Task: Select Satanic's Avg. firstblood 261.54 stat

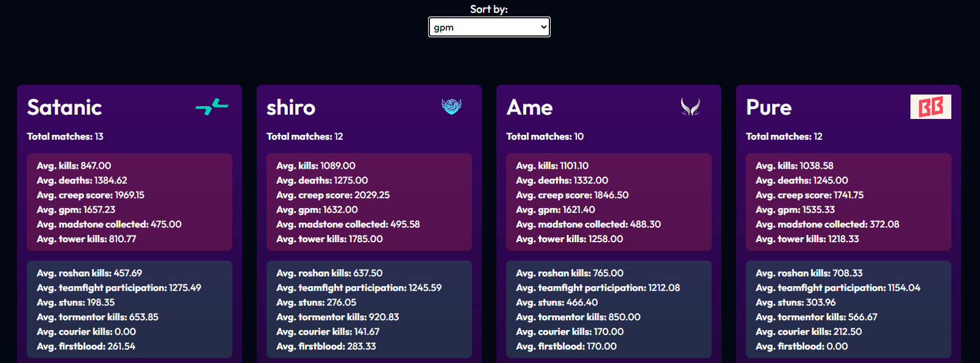Action: (86, 346)
